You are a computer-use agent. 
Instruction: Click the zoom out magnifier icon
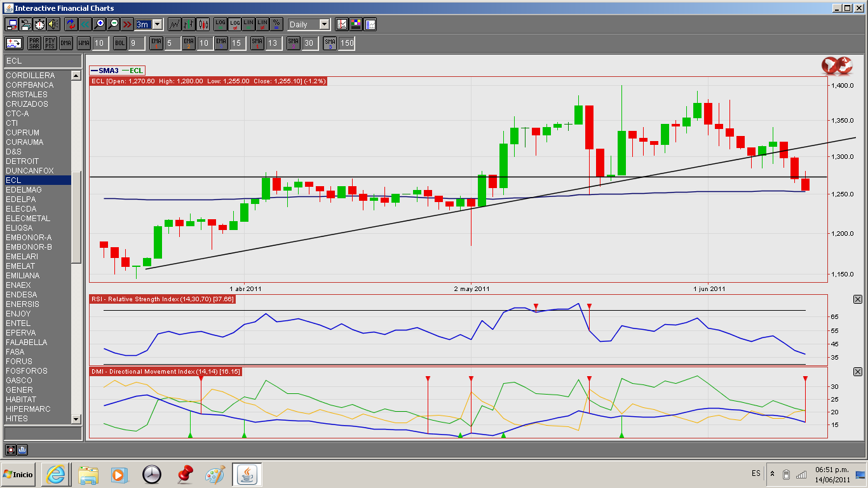[x=113, y=24]
